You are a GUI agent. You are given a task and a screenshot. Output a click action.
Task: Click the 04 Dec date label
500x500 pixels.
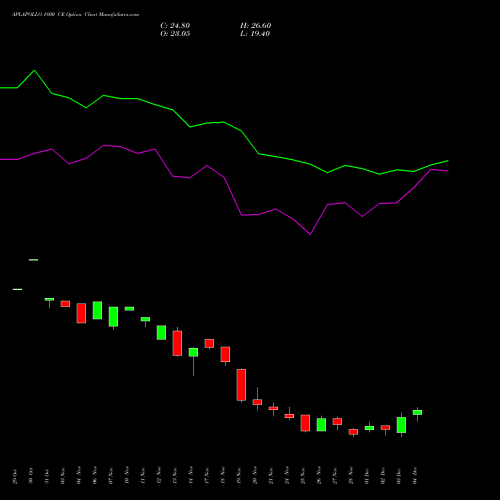(415, 476)
